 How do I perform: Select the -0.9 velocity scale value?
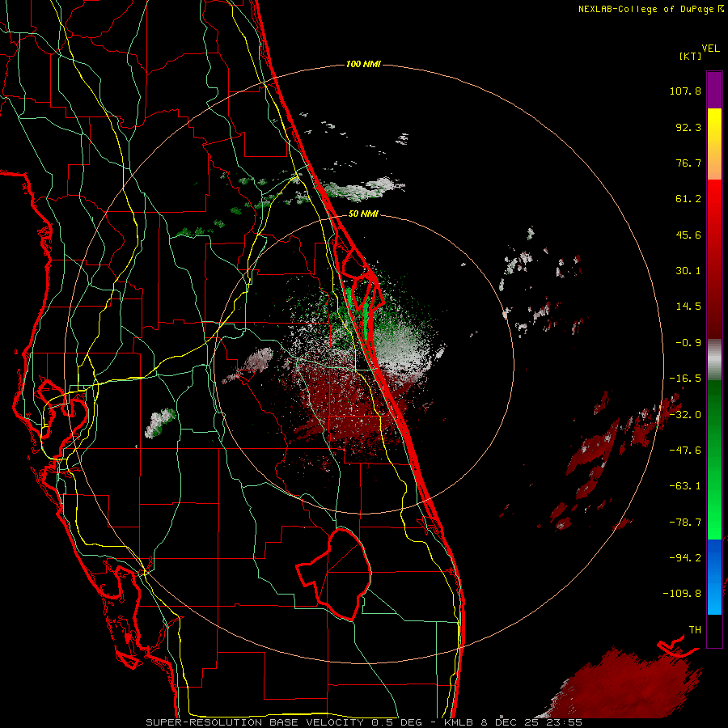click(x=688, y=343)
